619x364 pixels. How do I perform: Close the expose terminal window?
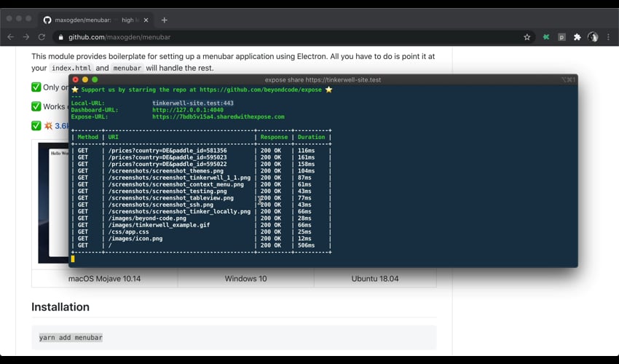pyautogui.click(x=76, y=80)
